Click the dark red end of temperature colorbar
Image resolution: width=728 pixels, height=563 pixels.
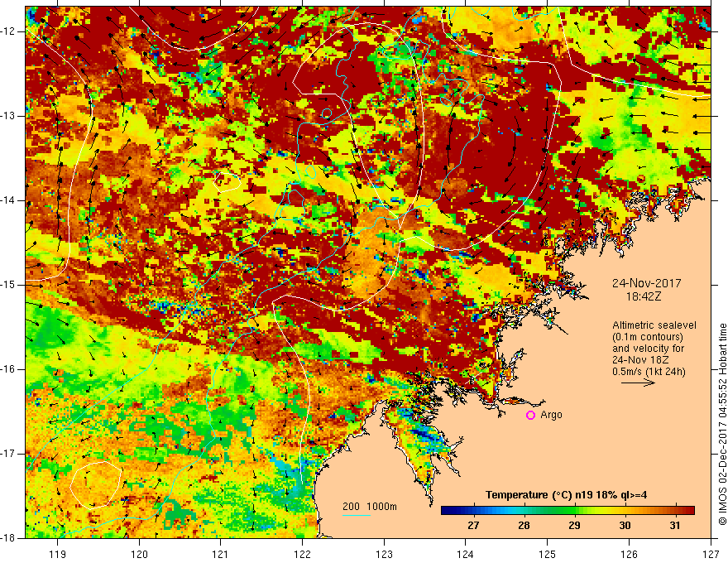[689, 511]
